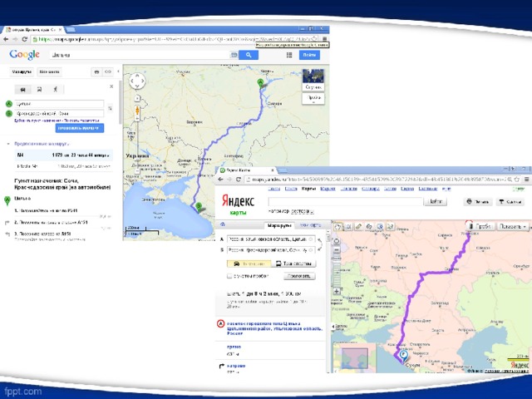Select the public transit travel mode icon

(x=39, y=88)
